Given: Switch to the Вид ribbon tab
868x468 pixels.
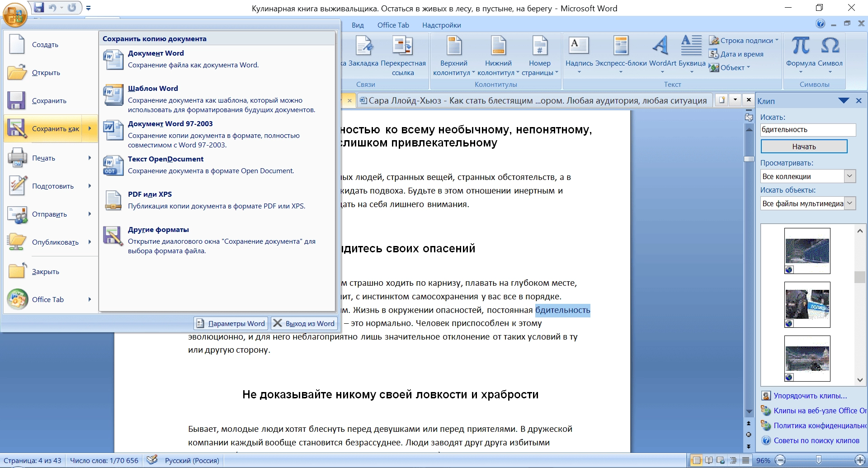Looking at the screenshot, I should (x=358, y=25).
